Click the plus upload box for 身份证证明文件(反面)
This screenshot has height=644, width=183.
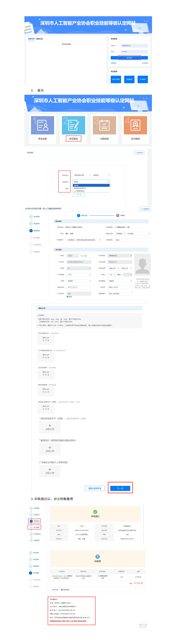click(x=50, y=427)
